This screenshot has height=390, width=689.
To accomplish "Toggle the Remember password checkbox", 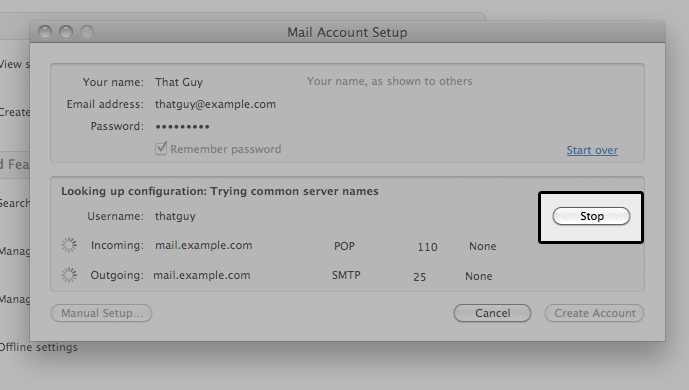I will pyautogui.click(x=161, y=148).
